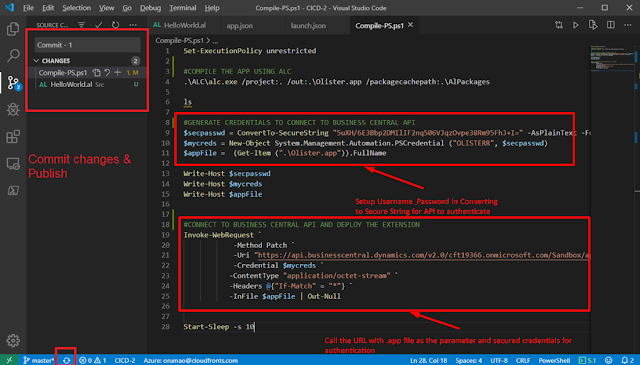Change UTF-8 file encoding

click(499, 360)
